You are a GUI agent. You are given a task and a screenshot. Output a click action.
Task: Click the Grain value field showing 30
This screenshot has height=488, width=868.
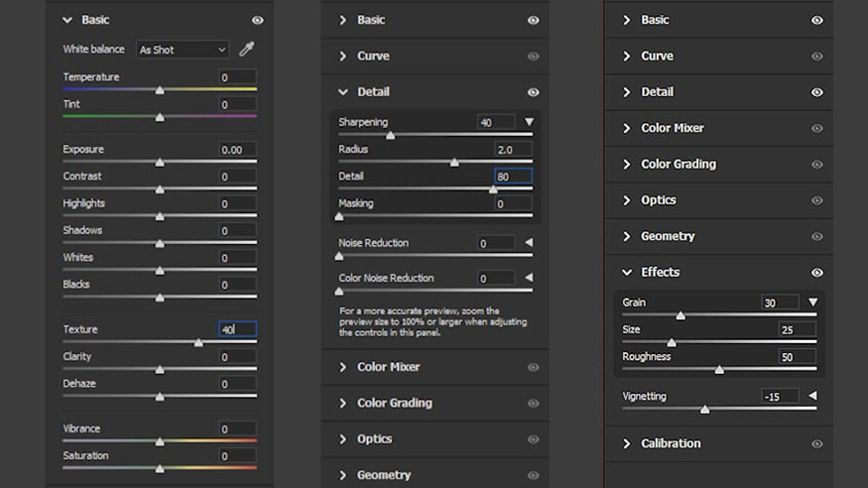click(780, 303)
